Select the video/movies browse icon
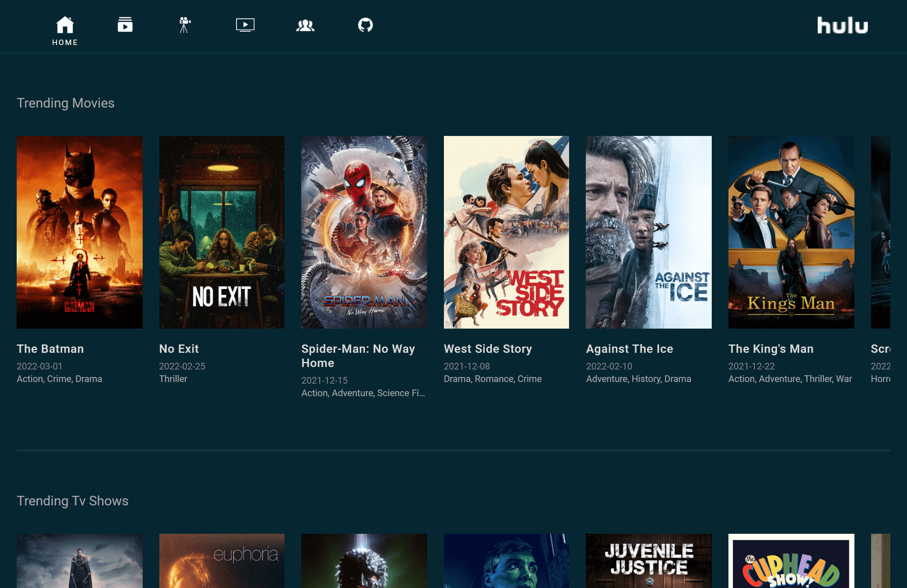 pyautogui.click(x=185, y=25)
